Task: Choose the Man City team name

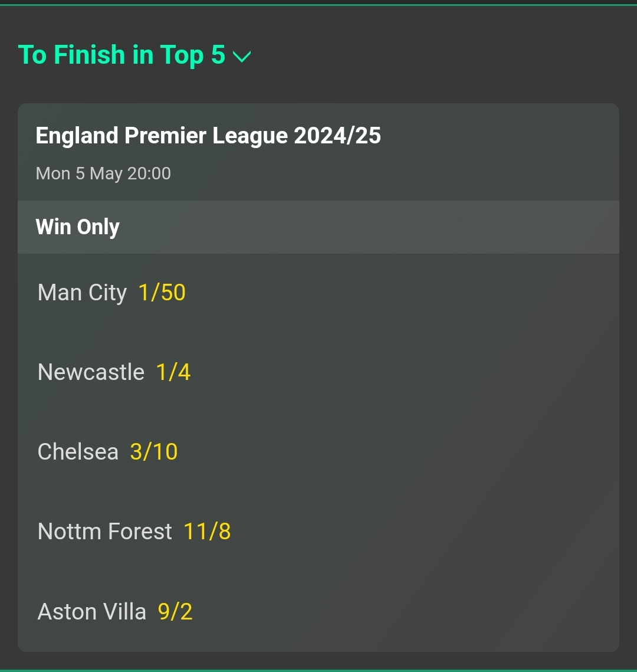Action: (82, 293)
